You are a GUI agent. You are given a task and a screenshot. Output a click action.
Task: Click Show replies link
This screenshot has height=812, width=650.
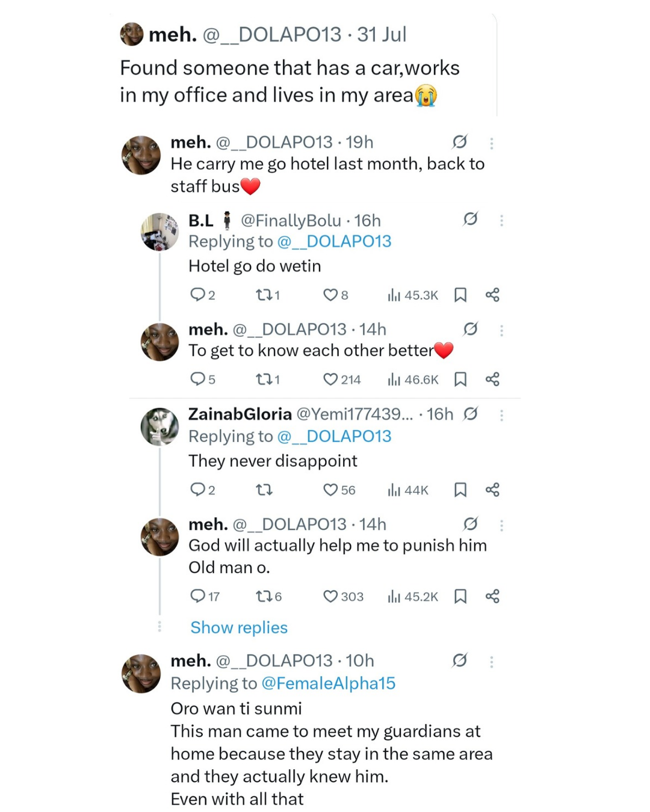(239, 627)
